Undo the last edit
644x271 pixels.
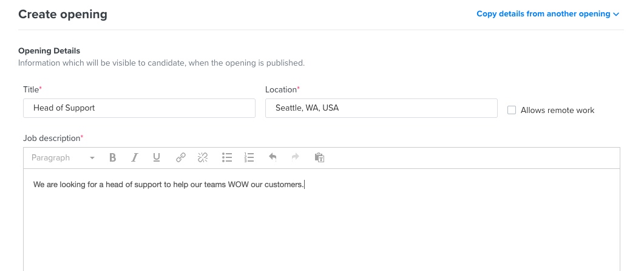point(273,158)
